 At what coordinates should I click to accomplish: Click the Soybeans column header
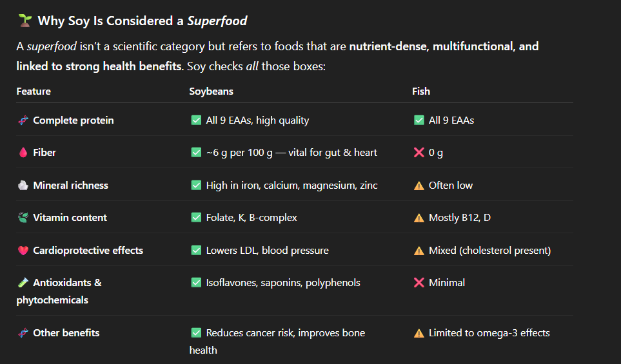click(x=211, y=91)
